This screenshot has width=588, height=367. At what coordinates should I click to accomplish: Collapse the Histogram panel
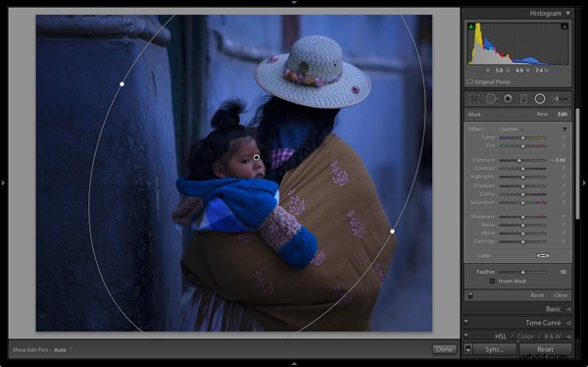point(568,13)
